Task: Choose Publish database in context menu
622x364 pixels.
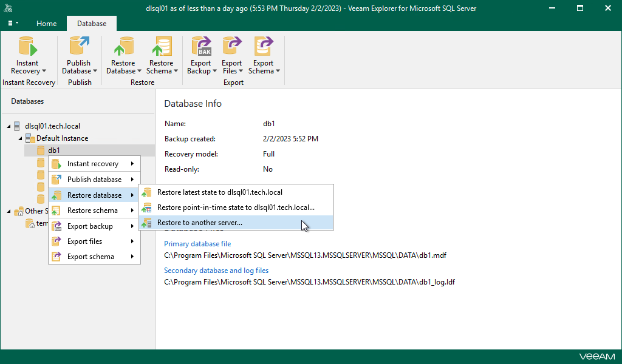Action: [x=94, y=180]
